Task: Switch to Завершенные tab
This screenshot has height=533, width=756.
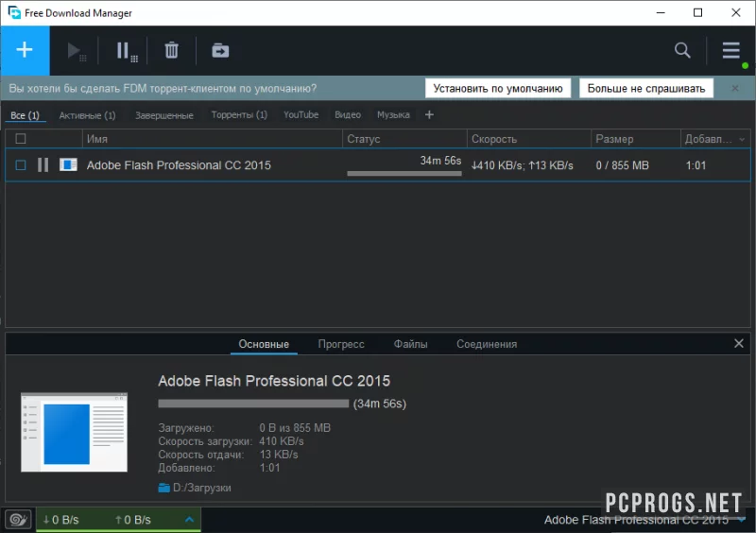Action: (x=163, y=115)
